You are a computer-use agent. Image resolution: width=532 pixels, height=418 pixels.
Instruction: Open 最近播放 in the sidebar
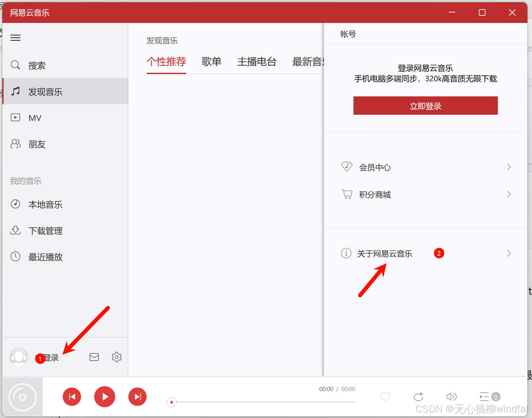pos(65,256)
